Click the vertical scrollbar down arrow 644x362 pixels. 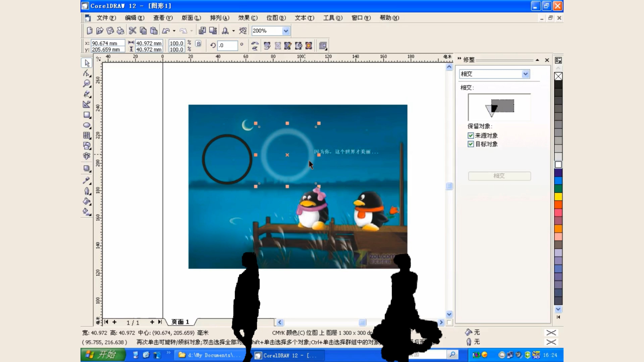coord(449,314)
